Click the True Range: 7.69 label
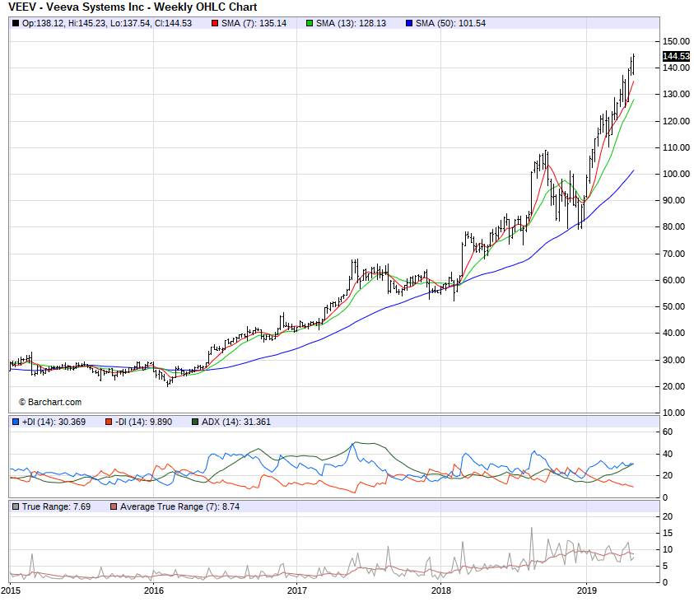This screenshot has width=694, height=616. (56, 506)
